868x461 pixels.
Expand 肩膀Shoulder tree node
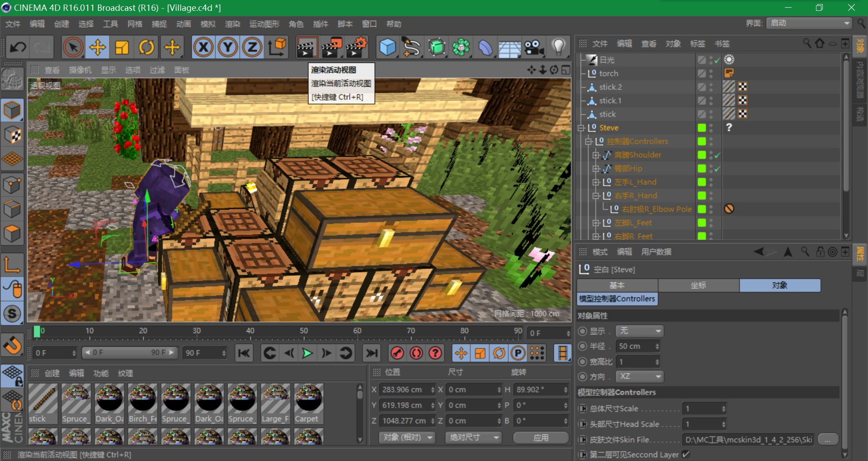click(596, 155)
